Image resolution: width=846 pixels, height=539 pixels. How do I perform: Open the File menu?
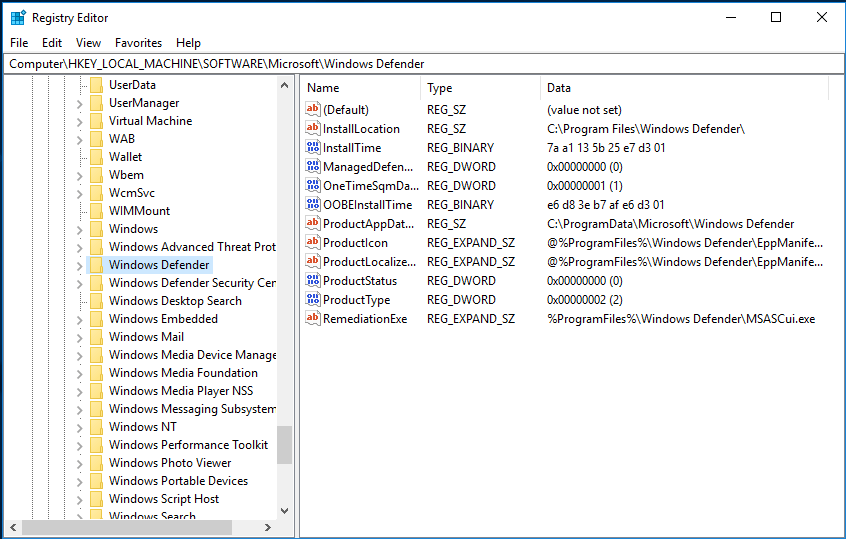click(19, 43)
